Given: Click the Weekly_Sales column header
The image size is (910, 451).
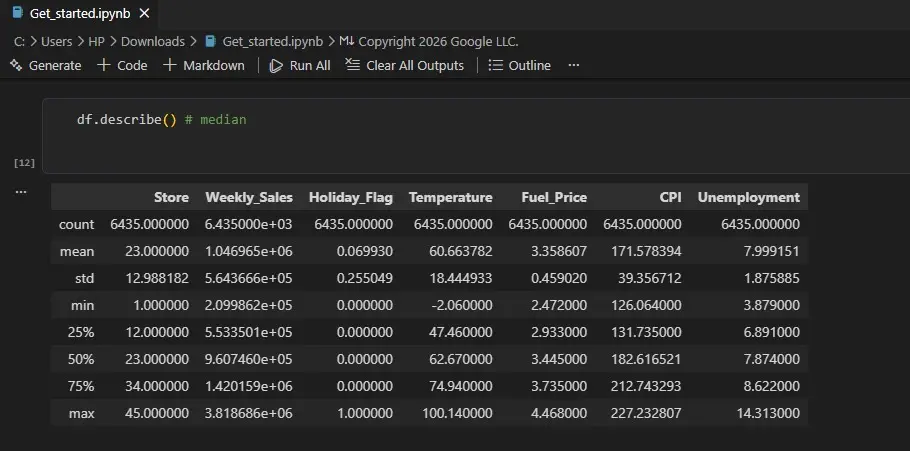Looking at the screenshot, I should [249, 197].
